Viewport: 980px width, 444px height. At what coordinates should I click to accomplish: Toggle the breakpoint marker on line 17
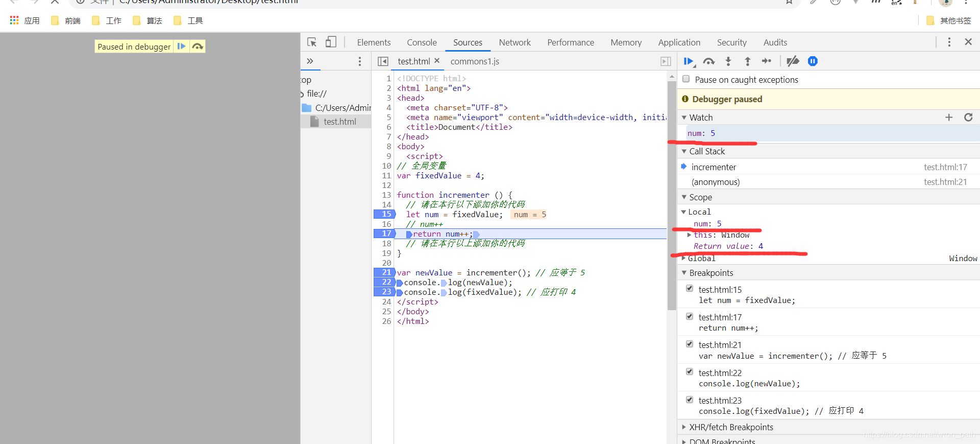coord(384,233)
